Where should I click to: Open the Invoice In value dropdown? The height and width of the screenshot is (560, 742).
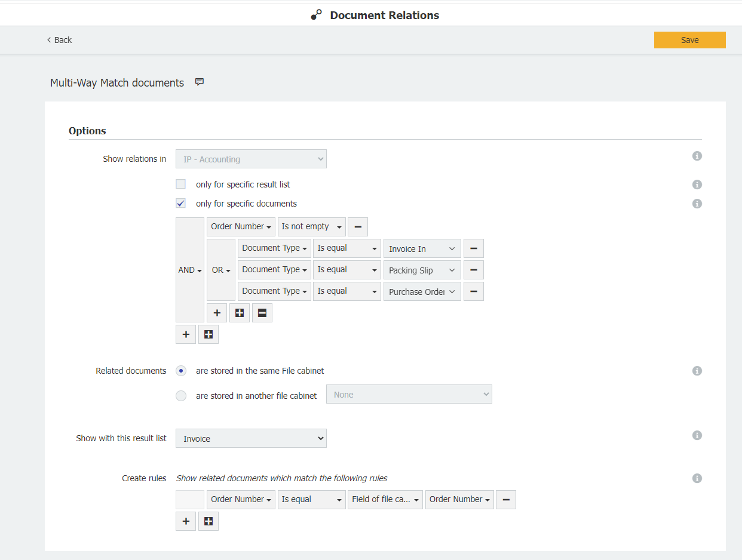tap(422, 249)
